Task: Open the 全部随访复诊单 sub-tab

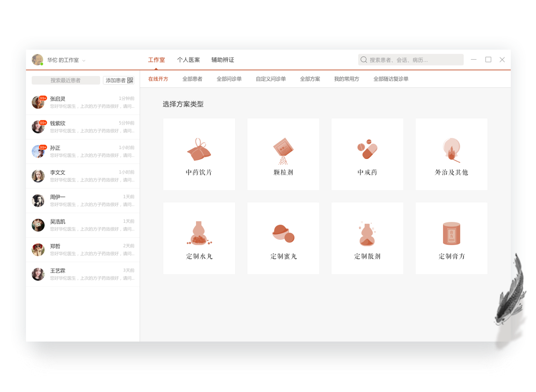Action: pyautogui.click(x=391, y=79)
